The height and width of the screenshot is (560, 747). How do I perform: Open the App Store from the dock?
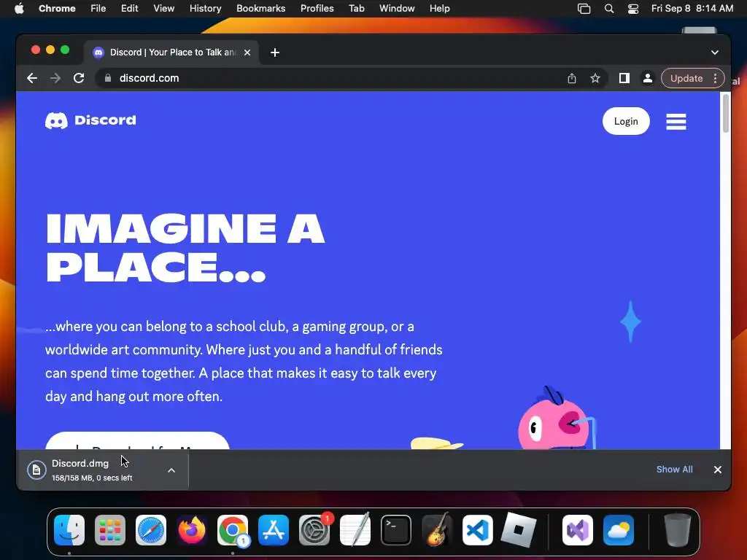coord(274,530)
